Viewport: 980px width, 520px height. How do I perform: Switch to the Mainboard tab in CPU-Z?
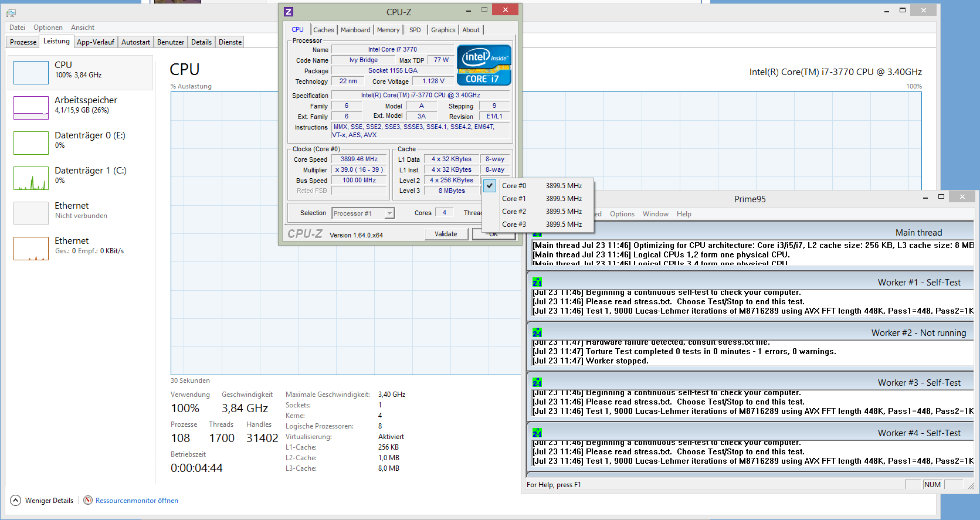(x=355, y=30)
